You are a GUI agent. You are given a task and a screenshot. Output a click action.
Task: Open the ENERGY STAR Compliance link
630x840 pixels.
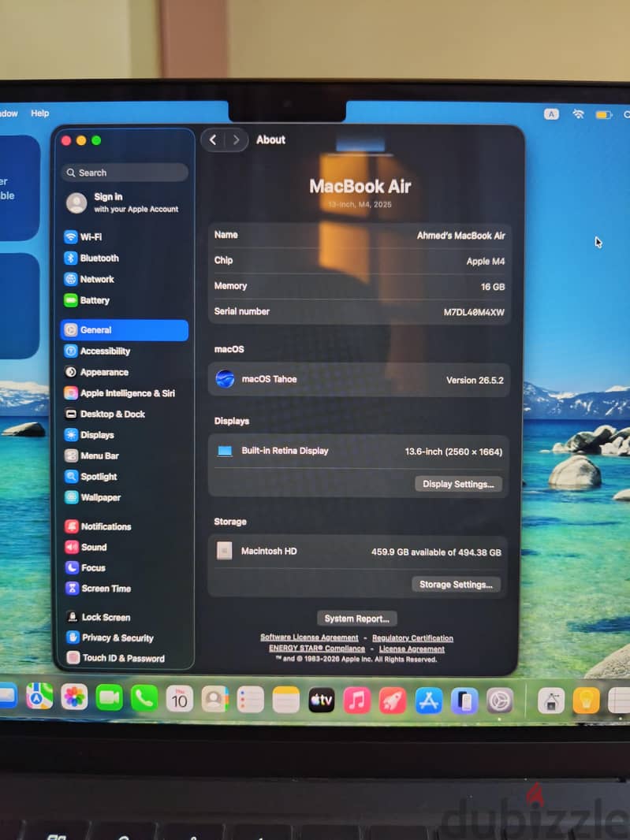[317, 649]
